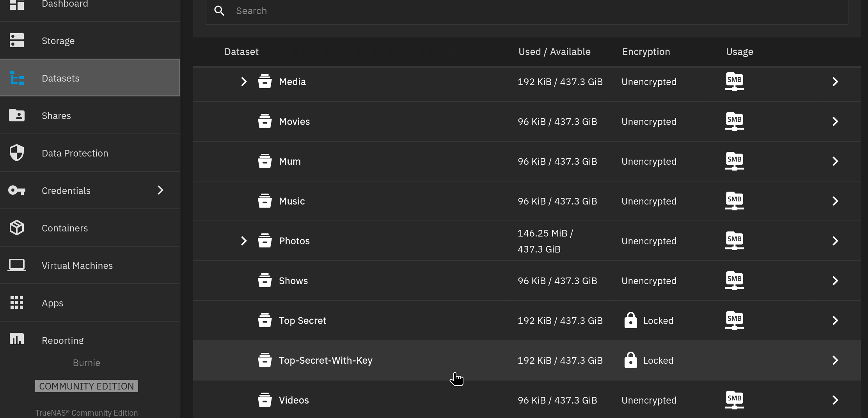Click the lock icon on Top Secret row
This screenshot has width=868, height=418.
click(630, 320)
